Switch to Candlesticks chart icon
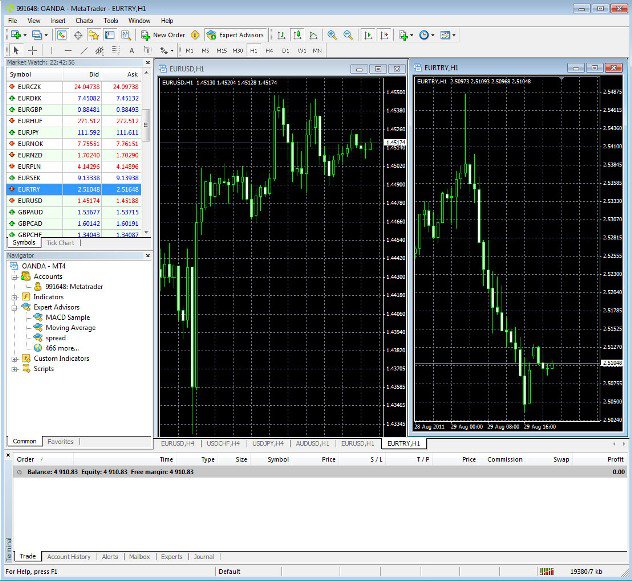 tap(297, 35)
